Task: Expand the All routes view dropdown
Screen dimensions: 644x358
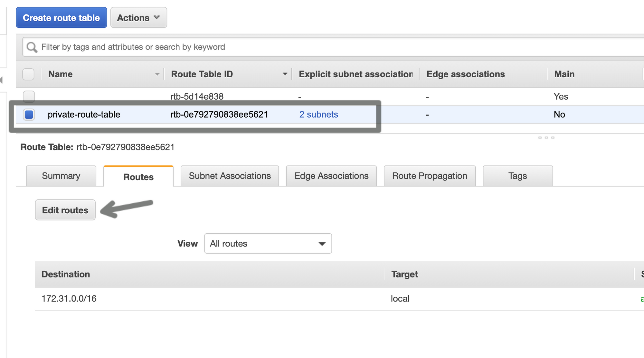Action: 268,244
